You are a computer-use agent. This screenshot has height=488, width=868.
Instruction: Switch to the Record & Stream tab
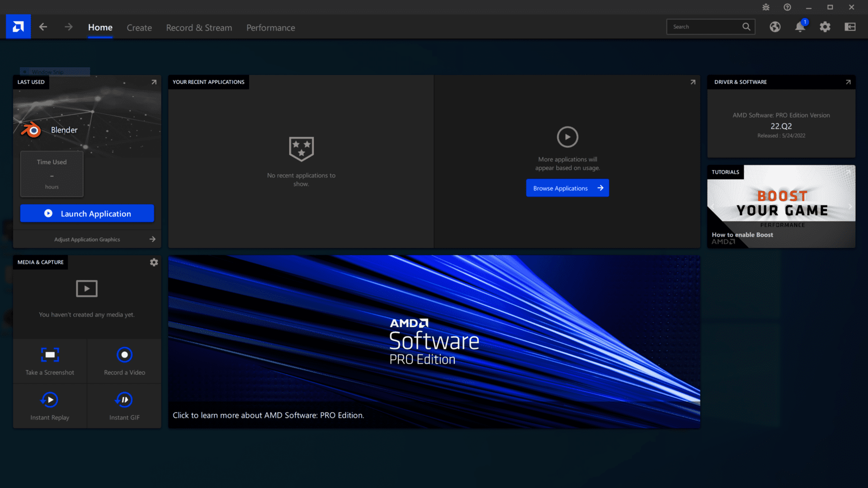pyautogui.click(x=199, y=28)
